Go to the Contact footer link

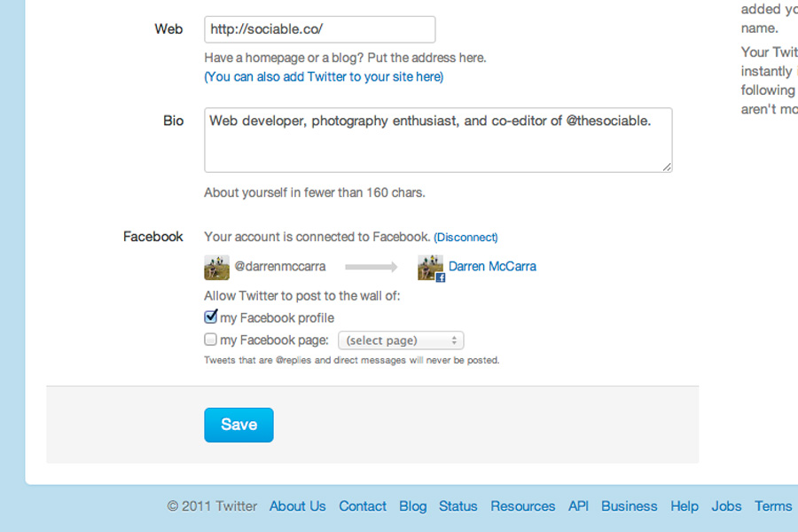coord(363,506)
